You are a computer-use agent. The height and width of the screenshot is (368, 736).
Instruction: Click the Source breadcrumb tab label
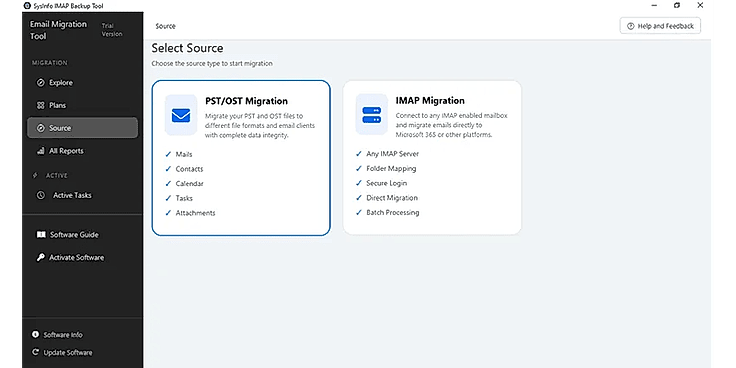(165, 26)
